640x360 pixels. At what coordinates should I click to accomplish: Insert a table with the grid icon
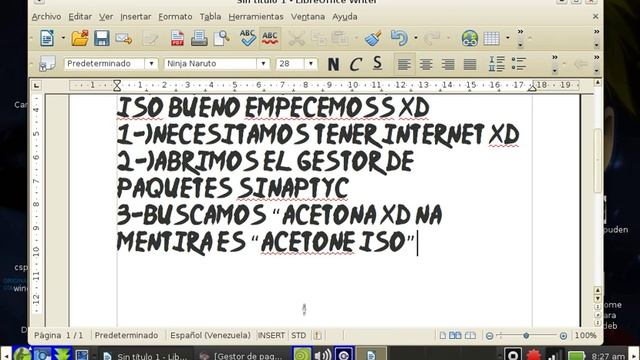491,38
